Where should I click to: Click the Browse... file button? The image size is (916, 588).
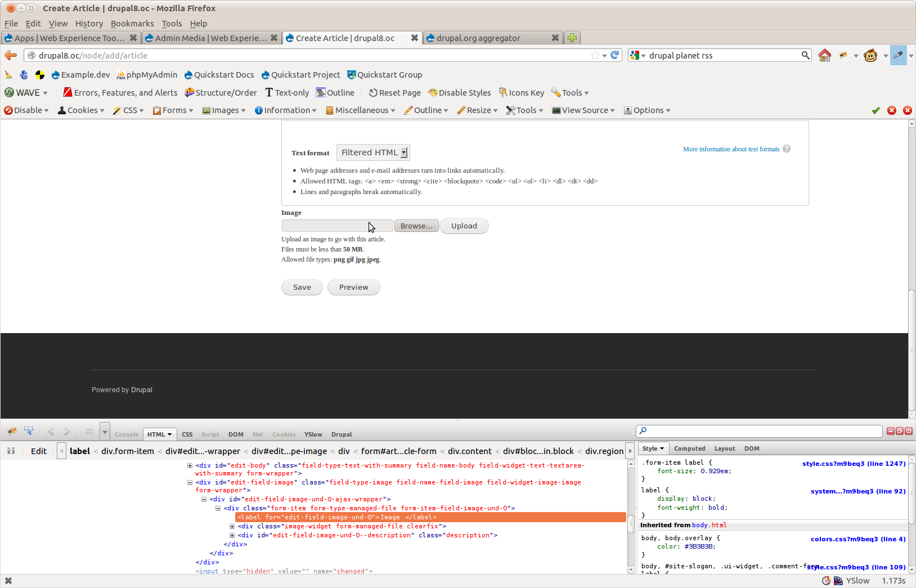(416, 226)
